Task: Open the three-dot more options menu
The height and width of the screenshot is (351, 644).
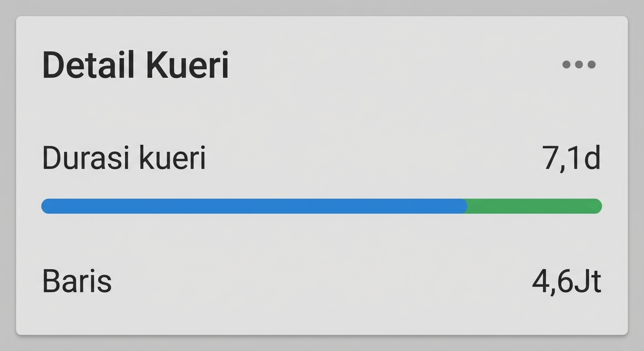Action: [x=579, y=64]
